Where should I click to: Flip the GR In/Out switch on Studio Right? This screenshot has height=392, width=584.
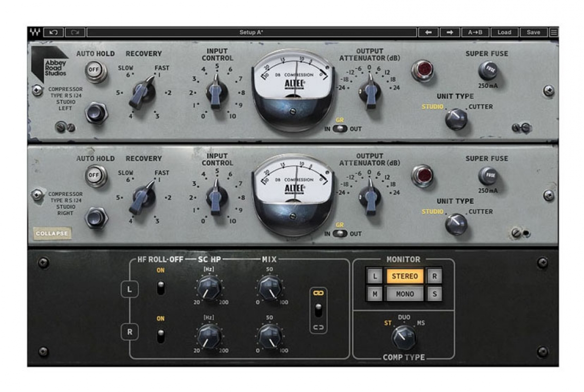point(340,234)
